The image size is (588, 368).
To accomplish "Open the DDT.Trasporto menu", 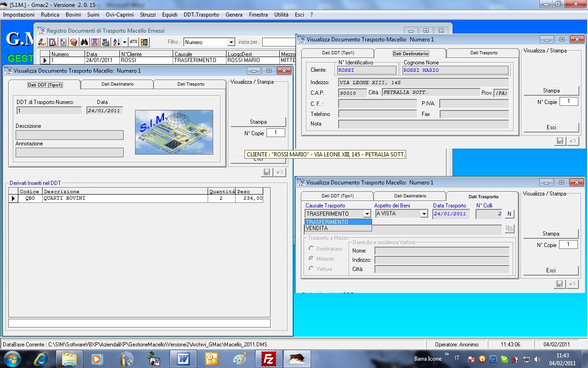I will click(201, 15).
